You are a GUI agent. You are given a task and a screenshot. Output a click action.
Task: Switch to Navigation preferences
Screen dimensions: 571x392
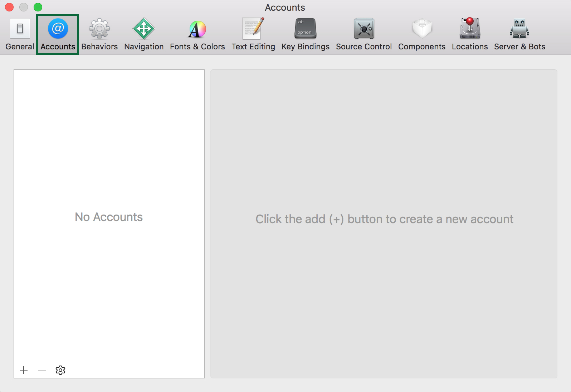(x=144, y=35)
